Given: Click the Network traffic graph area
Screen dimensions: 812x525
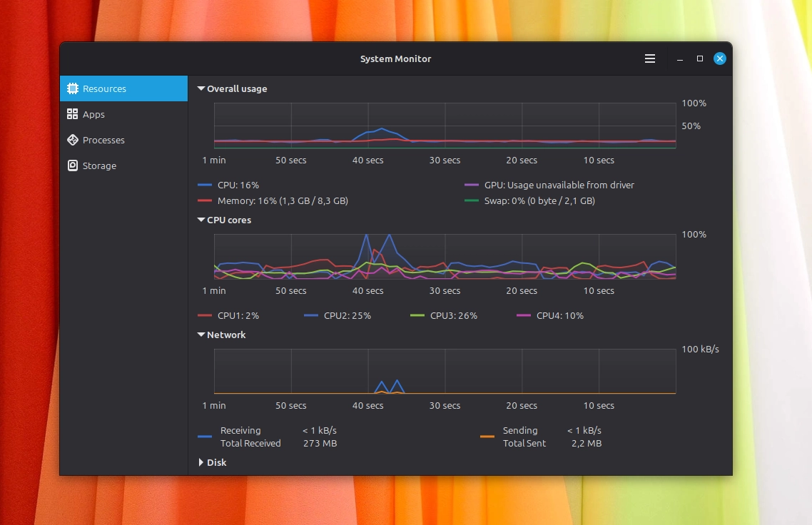Looking at the screenshot, I should [445, 371].
